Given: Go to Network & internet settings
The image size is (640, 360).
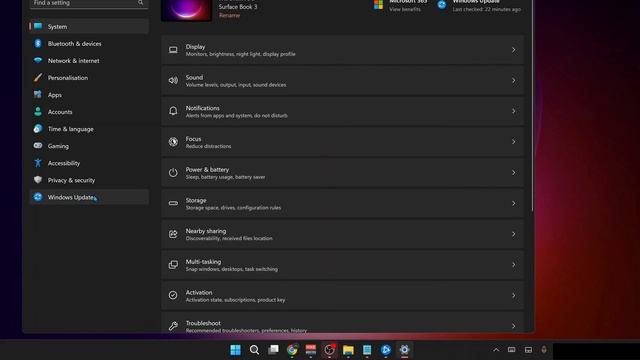Looking at the screenshot, I should point(89,61).
